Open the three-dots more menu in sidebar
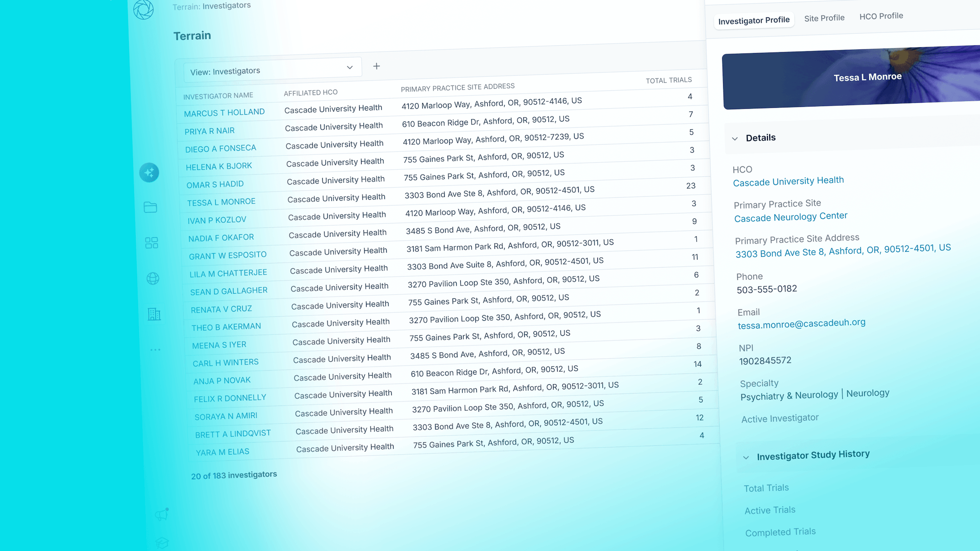 (155, 350)
